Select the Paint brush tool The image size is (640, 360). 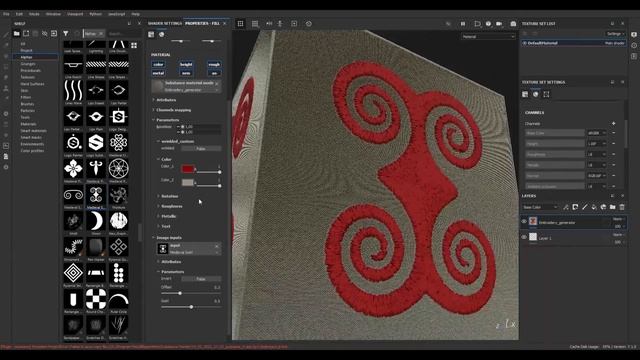click(x=6, y=36)
